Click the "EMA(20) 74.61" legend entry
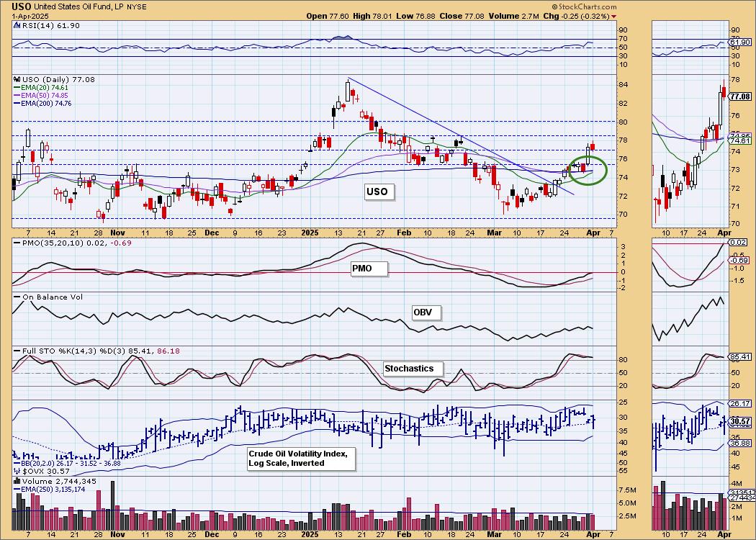 click(45, 88)
